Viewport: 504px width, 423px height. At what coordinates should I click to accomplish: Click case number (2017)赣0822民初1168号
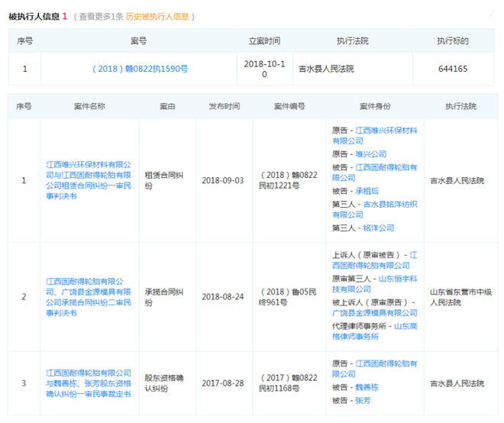[x=288, y=383]
